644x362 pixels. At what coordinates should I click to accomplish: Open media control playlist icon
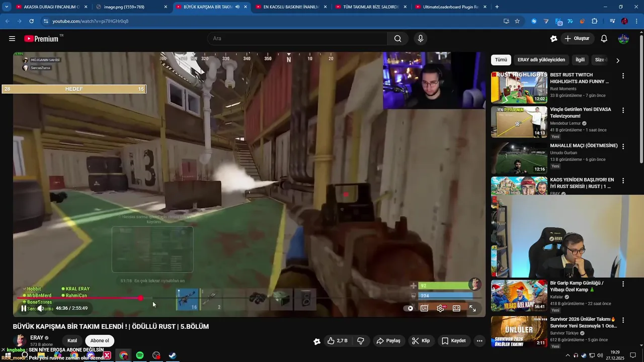612,21
